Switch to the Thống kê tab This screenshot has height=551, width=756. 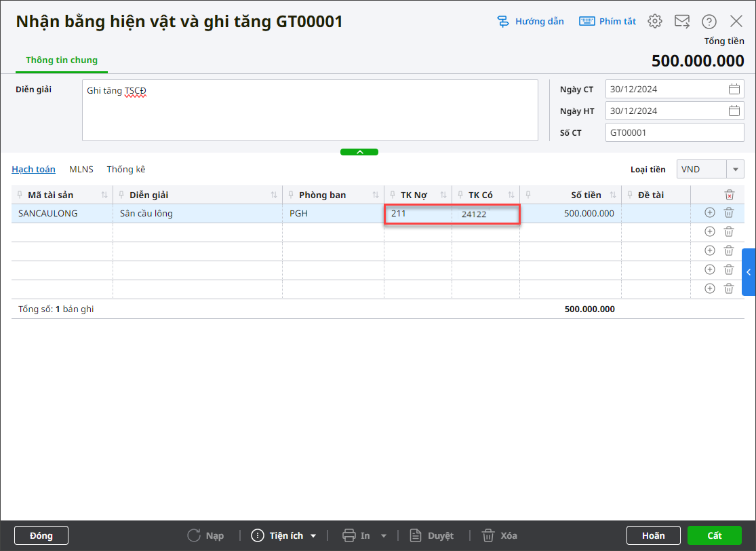coord(126,170)
